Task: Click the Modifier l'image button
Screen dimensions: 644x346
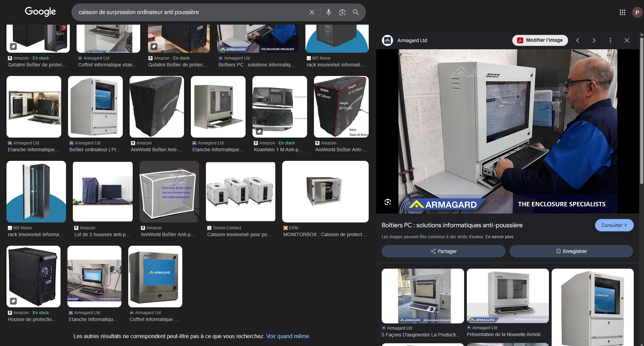Action: point(540,40)
